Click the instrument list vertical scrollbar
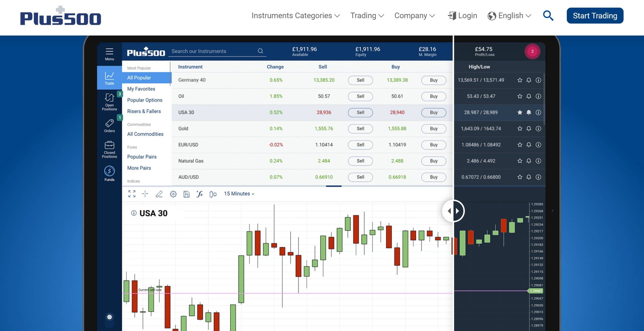 click(544, 99)
